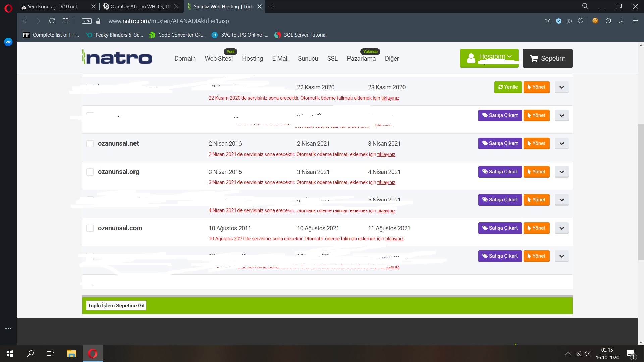Search open tabs with magnifier

[585, 6]
